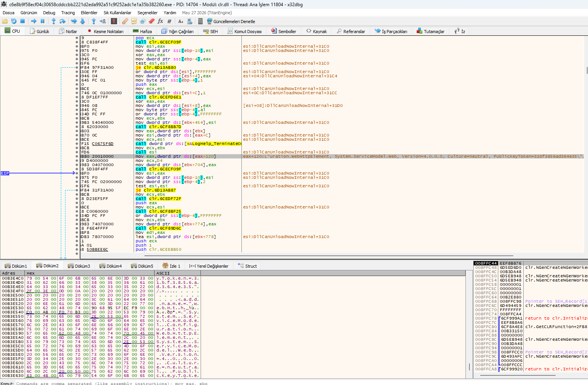Toggle breakpoint bullet beside call clr.6CEFD6E1

tap(77, 97)
